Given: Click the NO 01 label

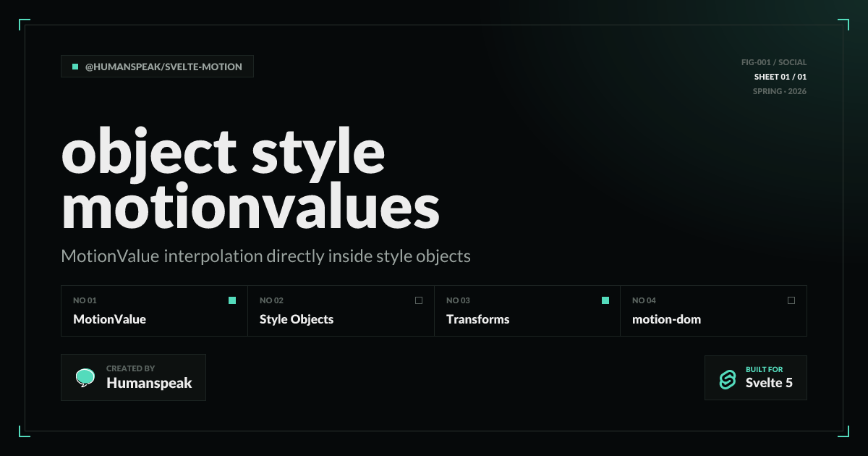Looking at the screenshot, I should (x=85, y=300).
